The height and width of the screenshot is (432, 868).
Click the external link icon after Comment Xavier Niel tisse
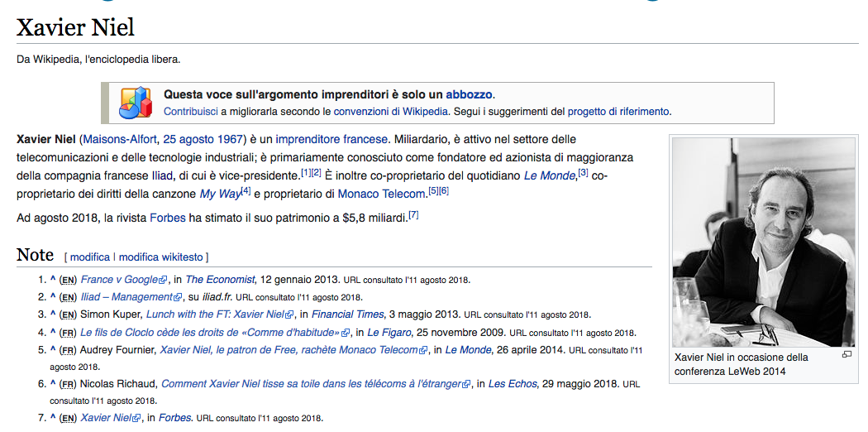click(x=466, y=384)
